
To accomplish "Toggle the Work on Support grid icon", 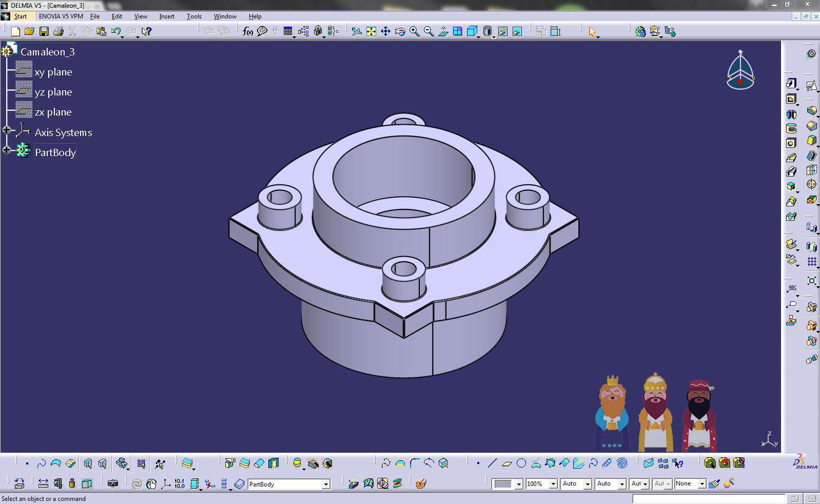I will (141, 463).
